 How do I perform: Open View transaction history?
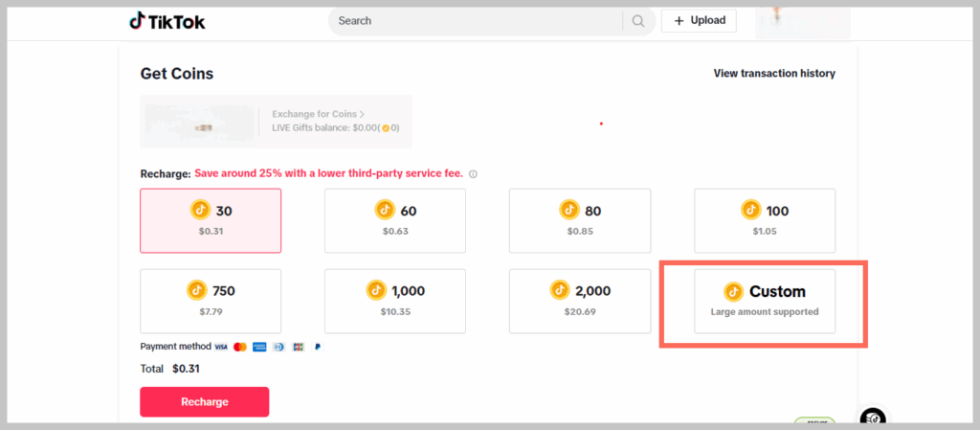click(773, 74)
